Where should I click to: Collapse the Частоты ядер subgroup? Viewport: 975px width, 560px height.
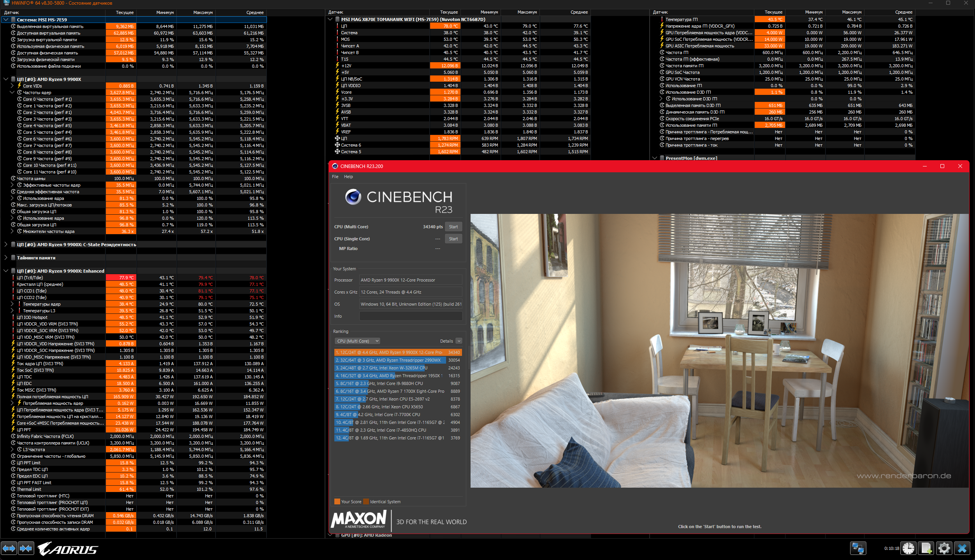pos(12,93)
